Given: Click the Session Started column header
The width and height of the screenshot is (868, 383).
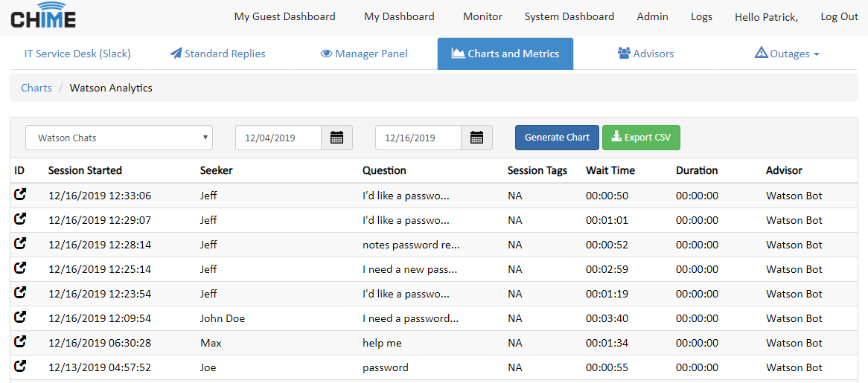Looking at the screenshot, I should (x=86, y=171).
